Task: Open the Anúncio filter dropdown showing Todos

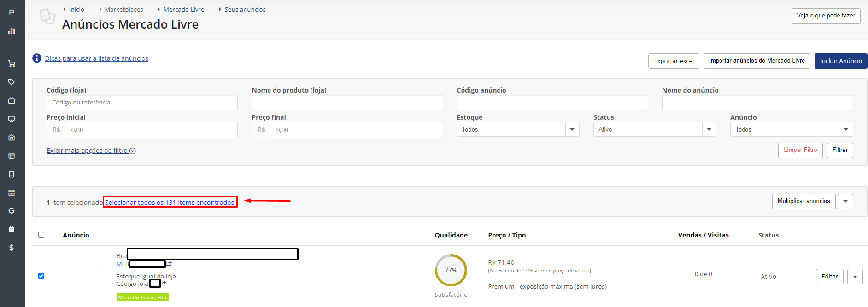Action: [792, 129]
